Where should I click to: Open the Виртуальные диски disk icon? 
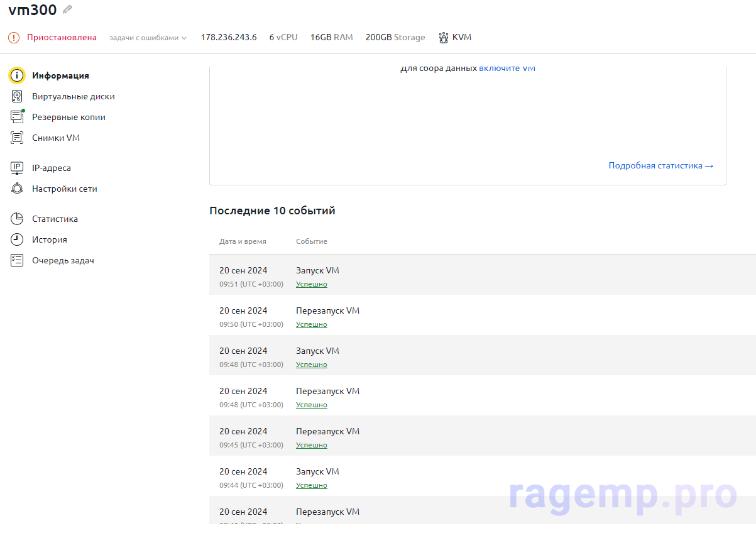(x=17, y=96)
